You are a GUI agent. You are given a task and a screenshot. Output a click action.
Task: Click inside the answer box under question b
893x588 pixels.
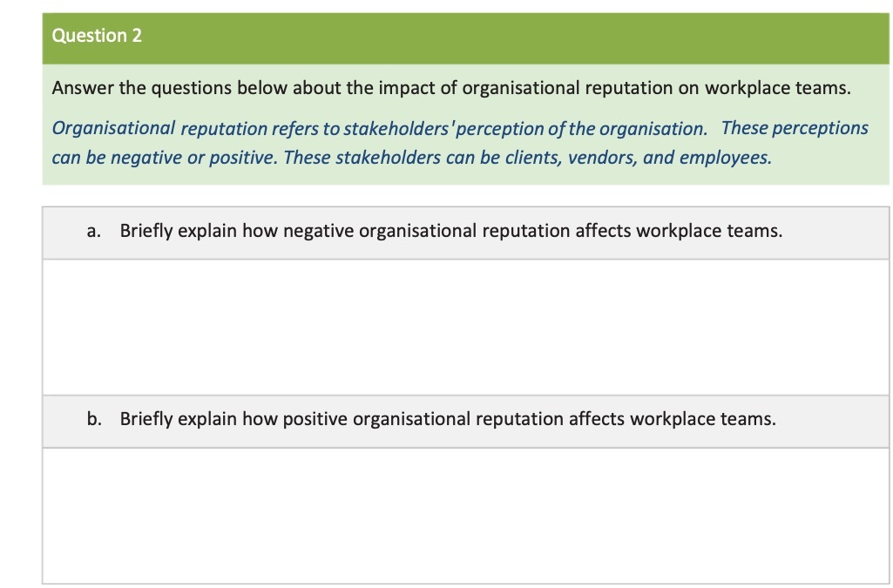[x=465, y=516]
